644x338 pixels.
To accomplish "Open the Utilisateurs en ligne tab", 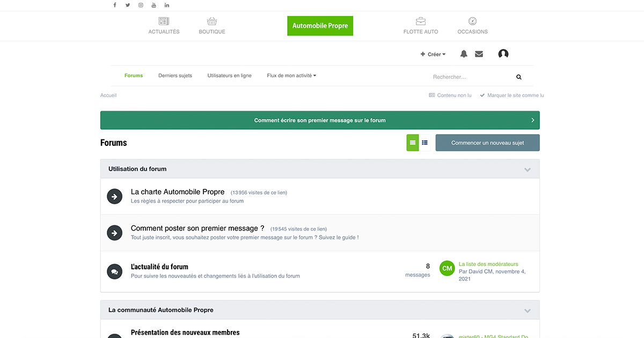I will click(x=229, y=76).
